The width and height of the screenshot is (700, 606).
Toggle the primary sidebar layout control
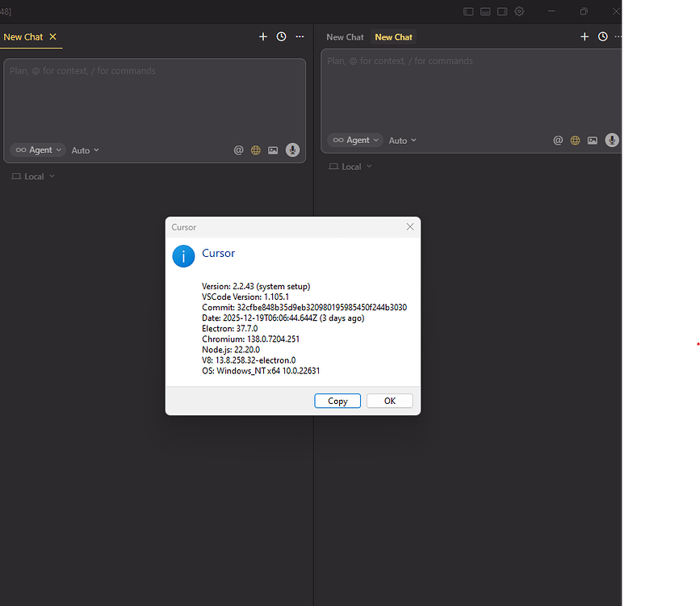click(468, 11)
